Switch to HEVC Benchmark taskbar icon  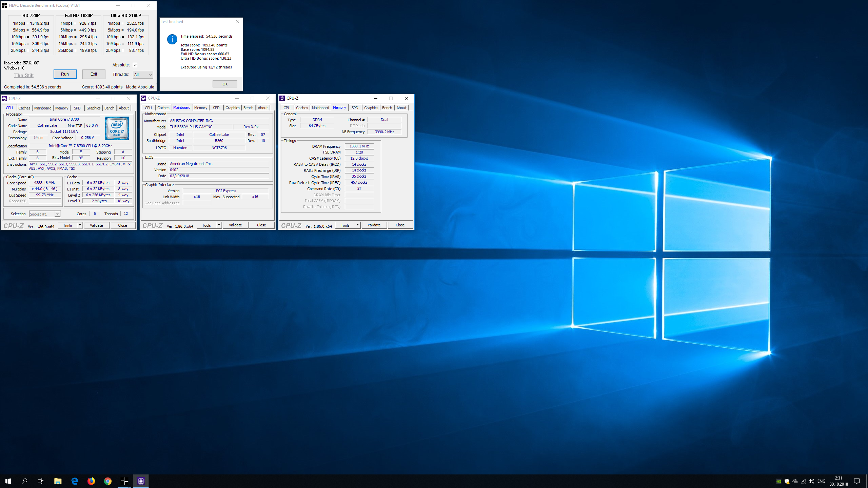click(x=124, y=481)
